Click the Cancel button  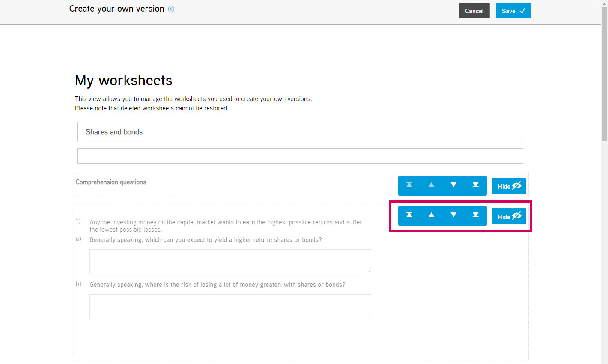(x=474, y=11)
